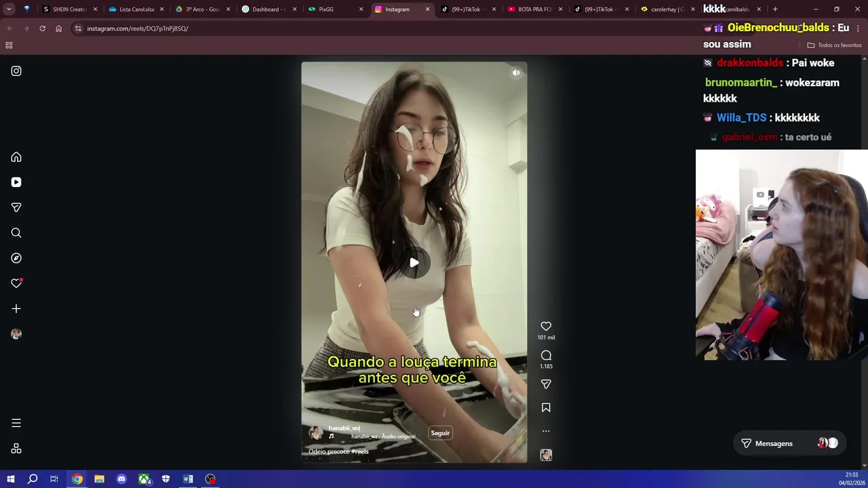Create a new post with the plus icon
This screenshot has width=868, height=488.
16,309
